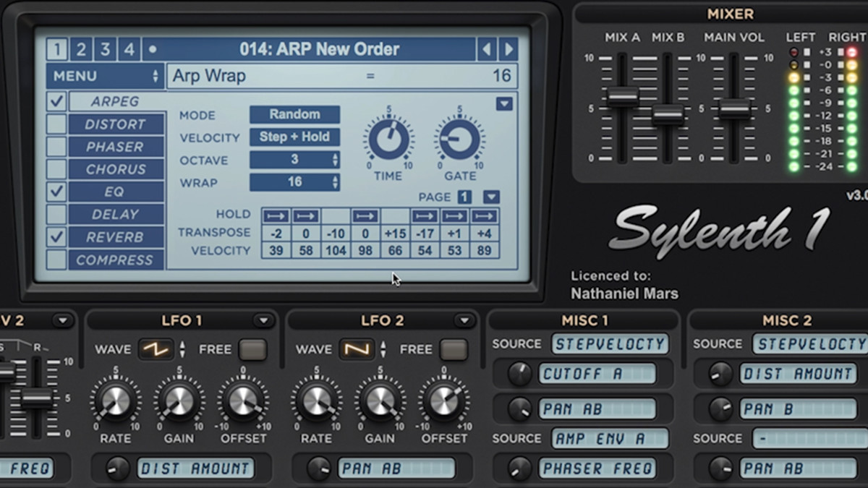Open the REVERB effect tab
Viewport: 868px width, 488px height.
(116, 237)
